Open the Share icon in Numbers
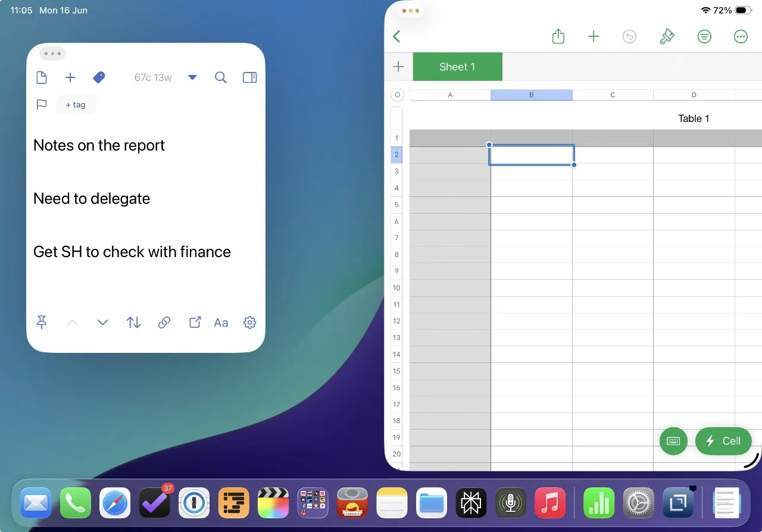This screenshot has width=762, height=532. click(x=558, y=37)
